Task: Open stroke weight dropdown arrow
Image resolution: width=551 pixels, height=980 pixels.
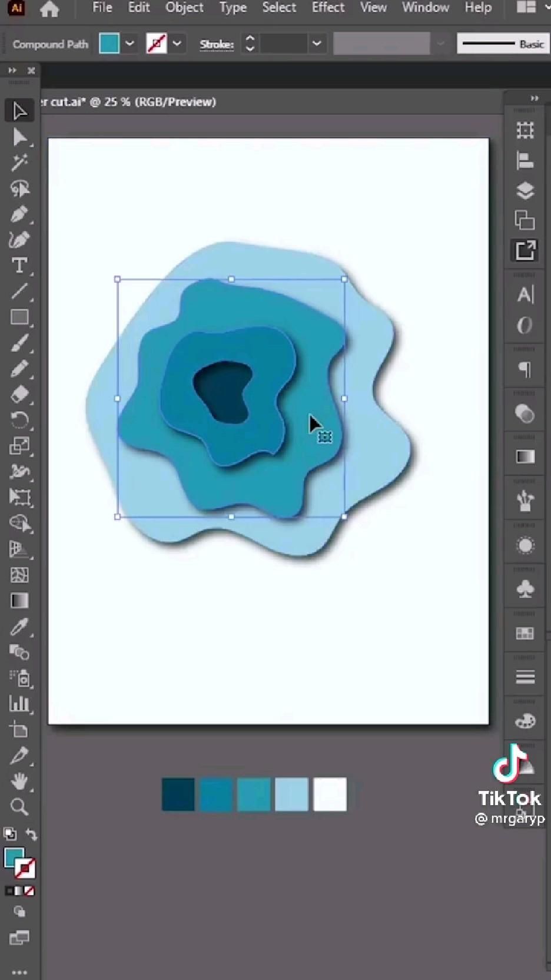Action: tap(317, 44)
